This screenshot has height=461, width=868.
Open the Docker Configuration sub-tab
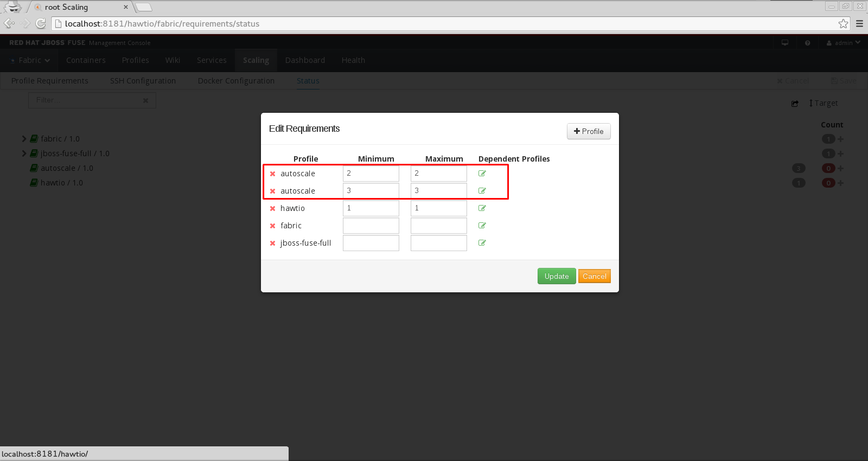point(236,81)
